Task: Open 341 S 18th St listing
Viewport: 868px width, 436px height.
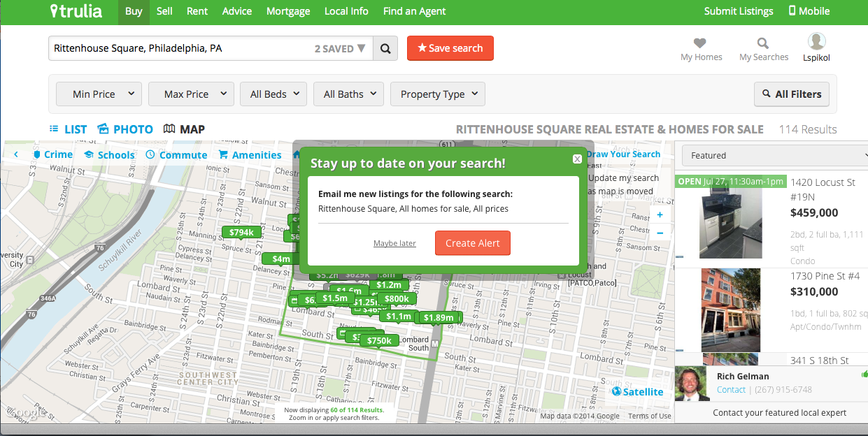Action: (820, 361)
